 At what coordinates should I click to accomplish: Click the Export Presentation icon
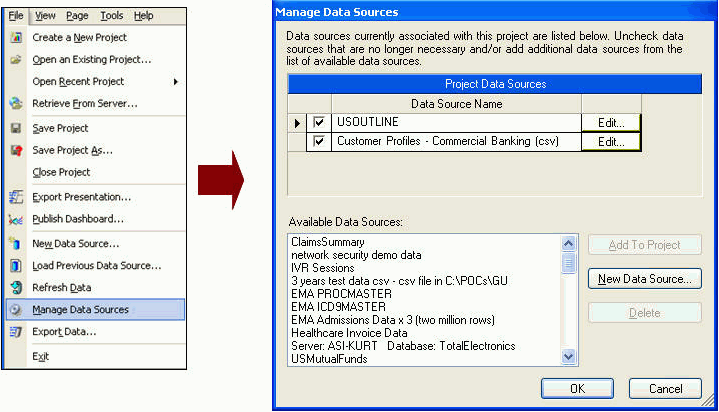[15, 197]
